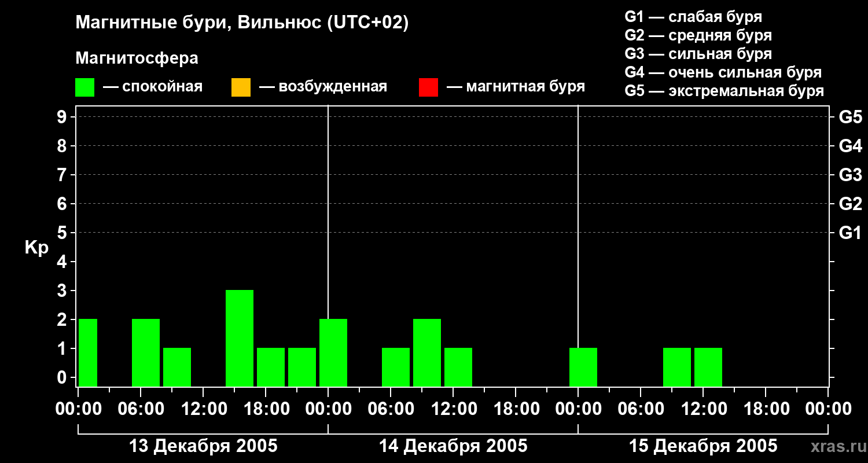Image resolution: width=868 pixels, height=463 pixels.
Task: Click 'G3 — сильная буря' legend line
Action: 698,54
